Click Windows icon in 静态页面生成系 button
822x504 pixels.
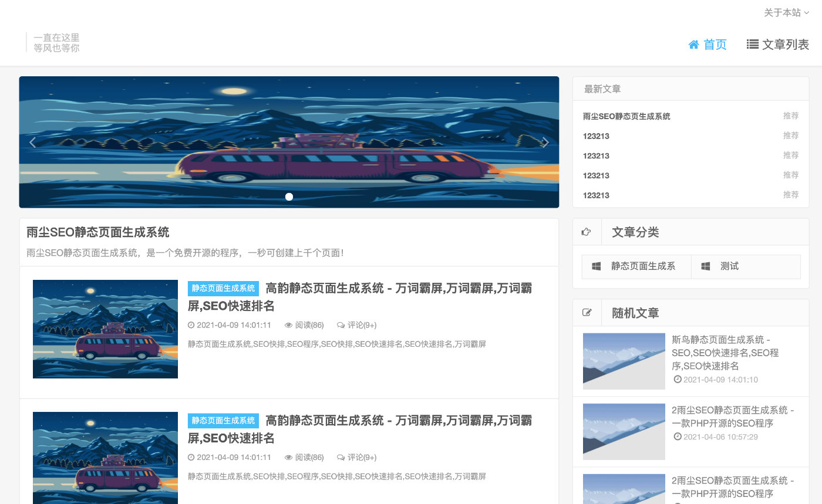point(597,266)
